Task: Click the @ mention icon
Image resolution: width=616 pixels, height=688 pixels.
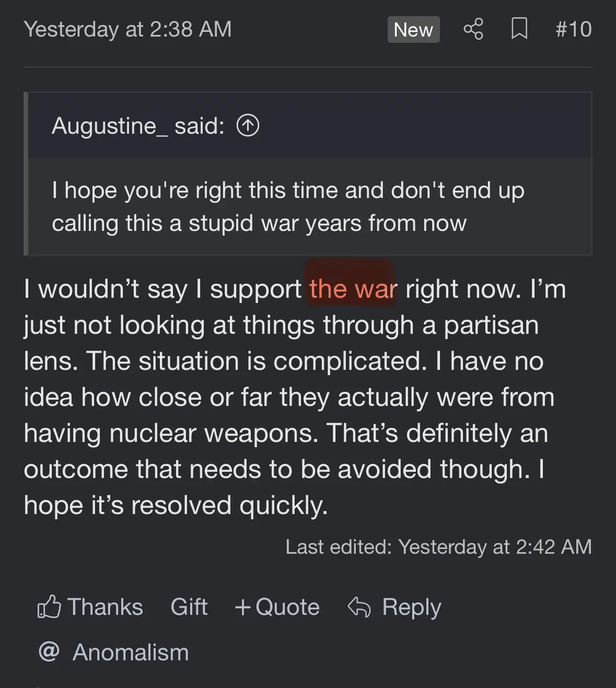Action: point(49,652)
